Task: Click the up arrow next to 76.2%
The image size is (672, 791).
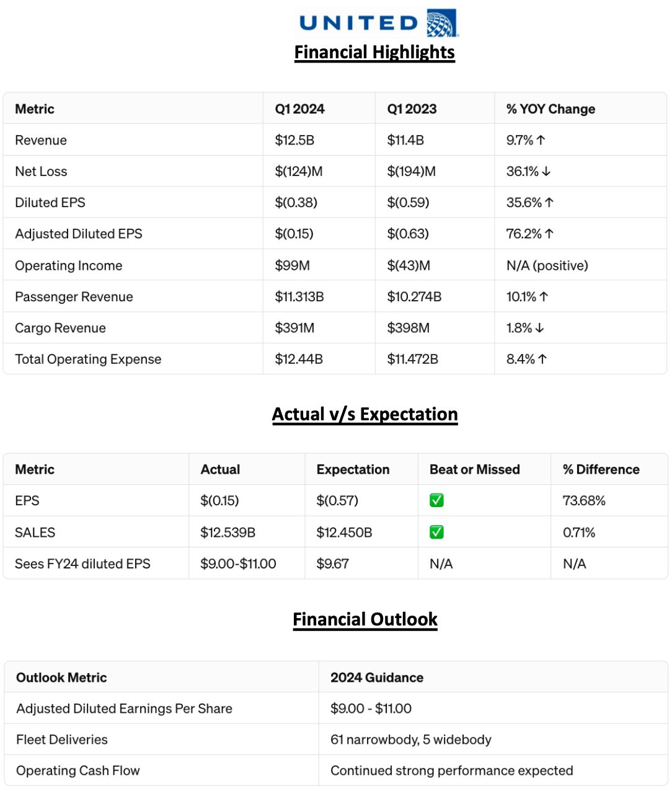Action: click(549, 234)
